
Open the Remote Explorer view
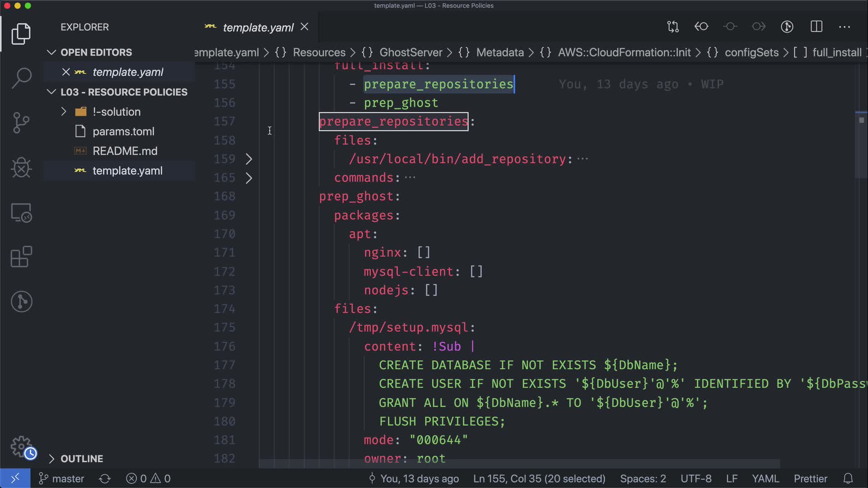coord(21,212)
